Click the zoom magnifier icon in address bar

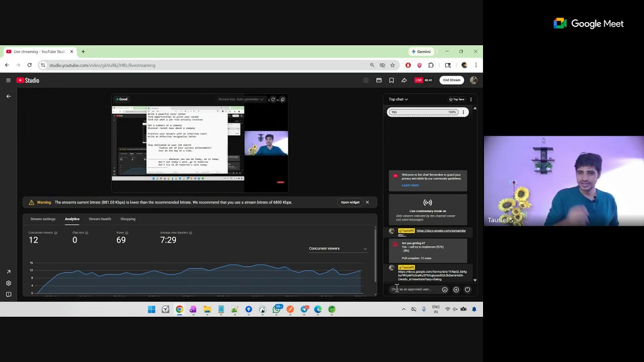pos(372,65)
